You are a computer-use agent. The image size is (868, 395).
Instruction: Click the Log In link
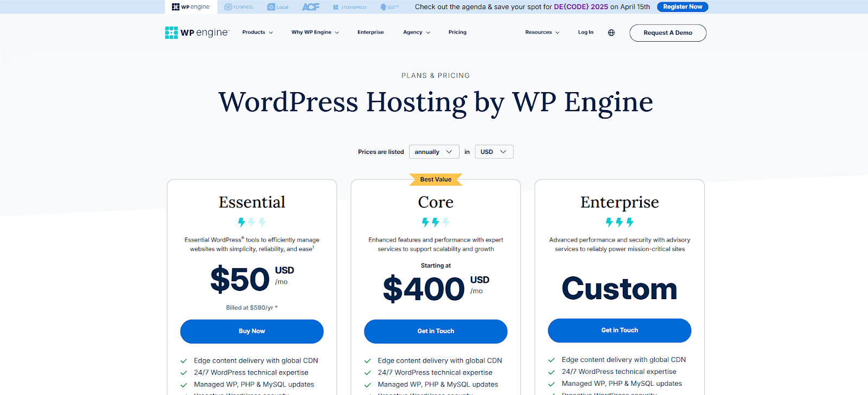(x=585, y=33)
